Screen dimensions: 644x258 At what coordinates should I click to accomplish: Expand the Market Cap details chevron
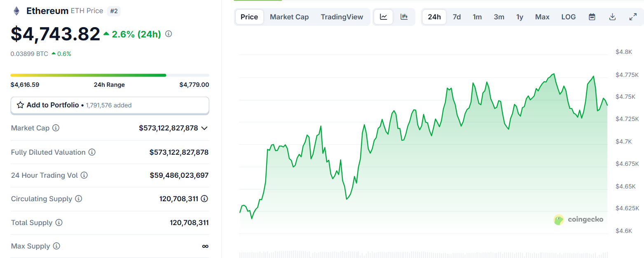[204, 128]
